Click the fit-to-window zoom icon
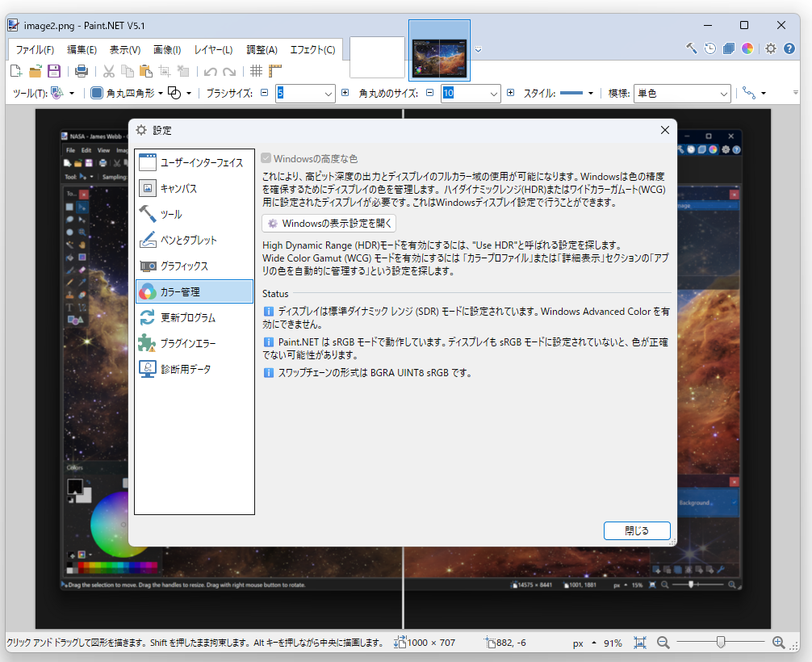The image size is (812, 662). coord(640,643)
